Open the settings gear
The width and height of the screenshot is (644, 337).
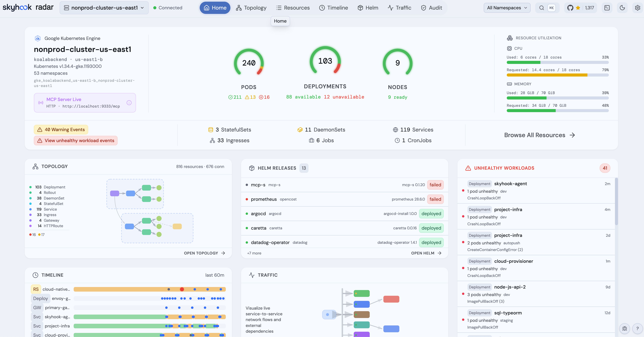pos(638,8)
